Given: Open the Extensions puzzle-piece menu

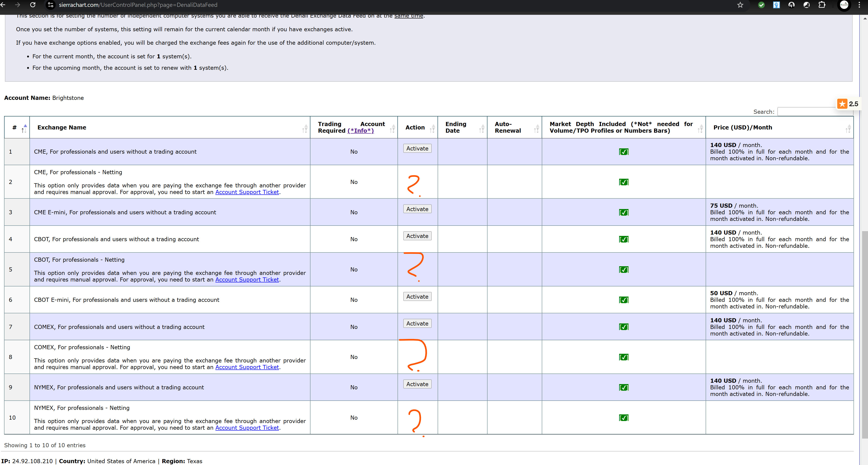Looking at the screenshot, I should (822, 5).
